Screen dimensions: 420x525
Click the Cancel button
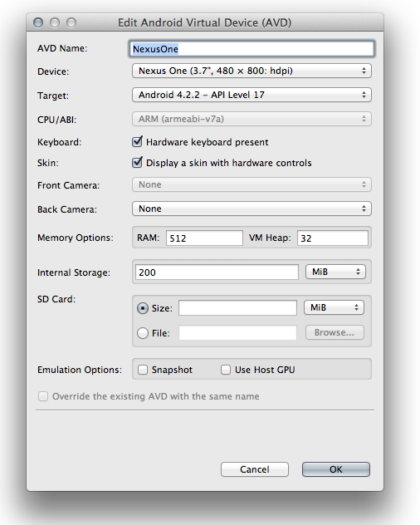[255, 469]
